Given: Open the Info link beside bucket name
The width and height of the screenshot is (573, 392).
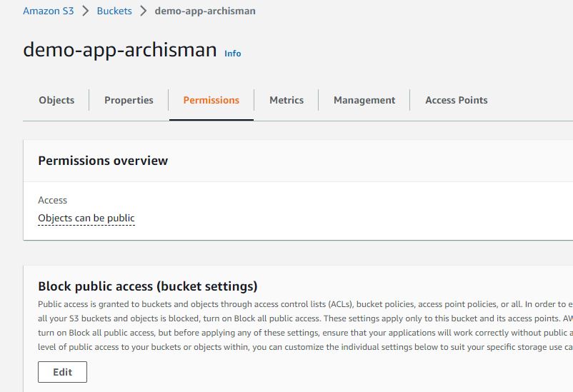Looking at the screenshot, I should [x=232, y=54].
